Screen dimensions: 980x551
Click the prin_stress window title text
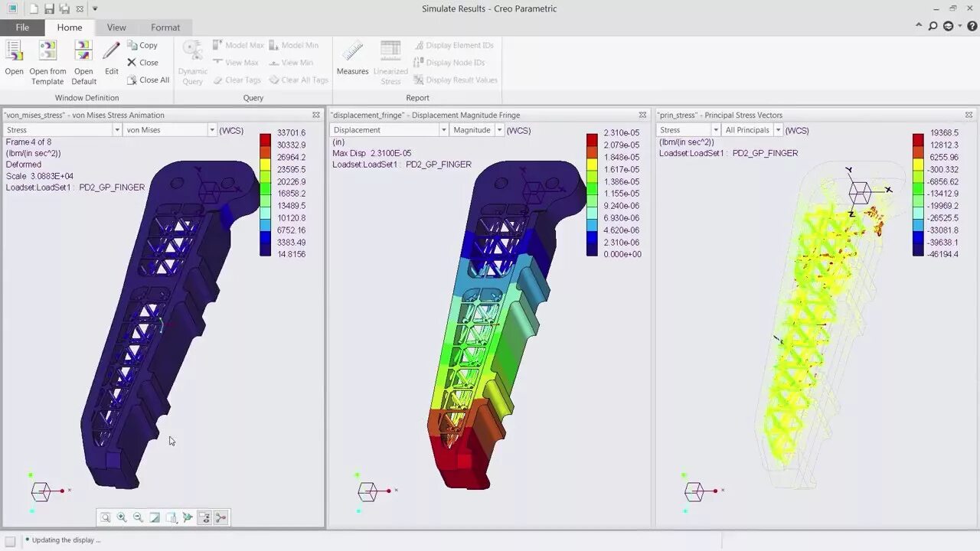pyautogui.click(x=720, y=115)
